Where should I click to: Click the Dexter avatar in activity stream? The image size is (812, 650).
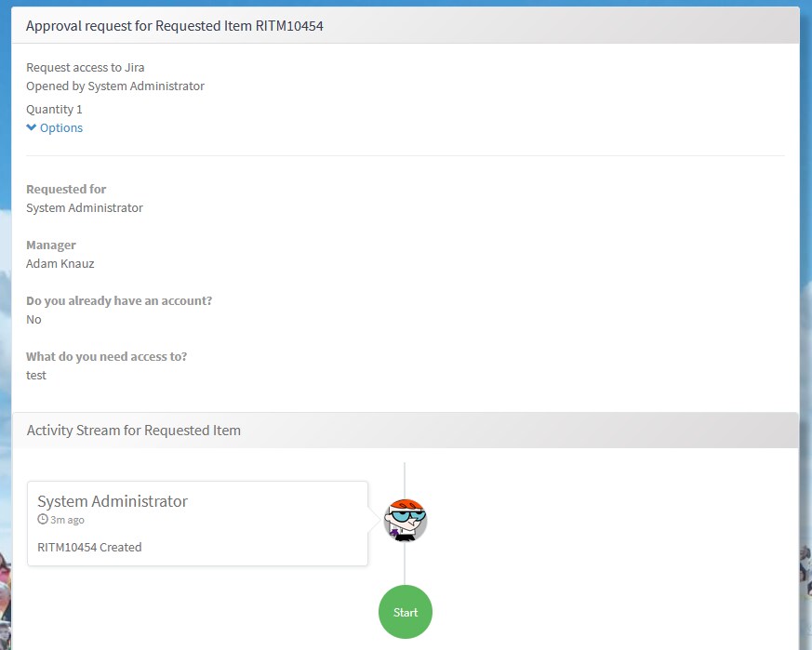pyautogui.click(x=406, y=520)
